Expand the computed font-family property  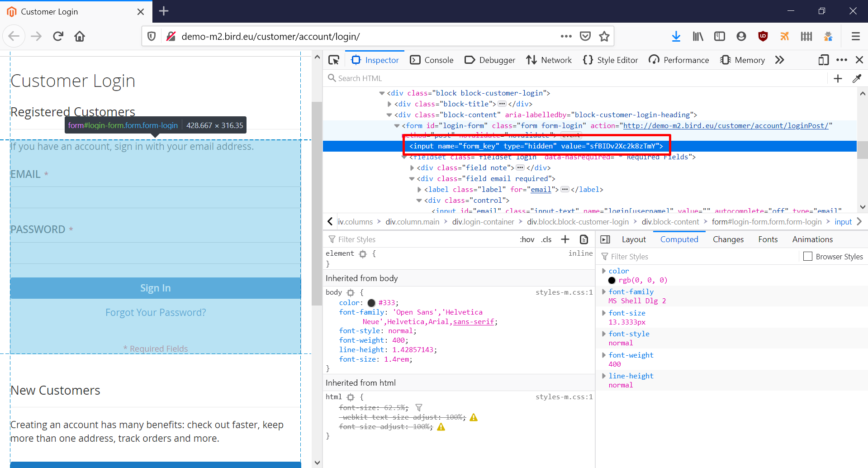[604, 291]
